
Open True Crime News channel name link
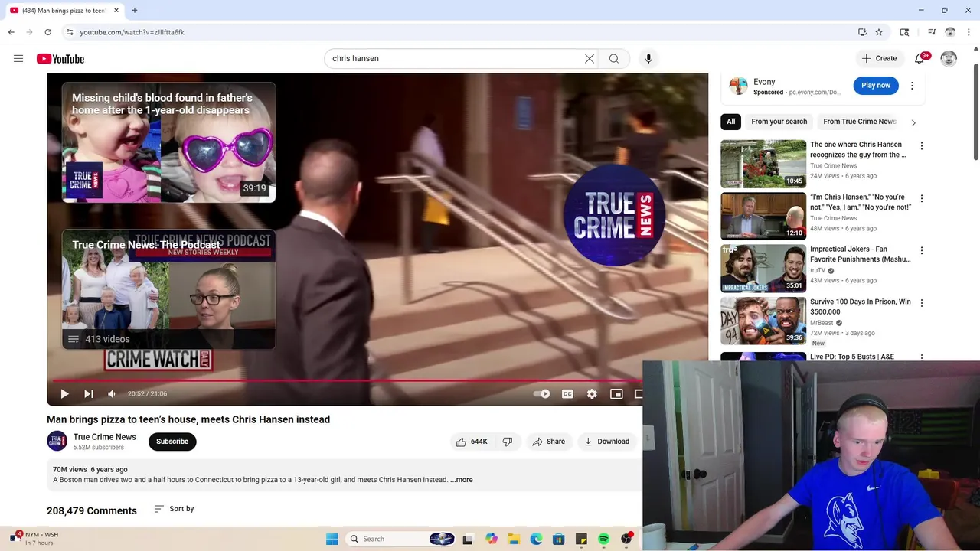point(104,437)
